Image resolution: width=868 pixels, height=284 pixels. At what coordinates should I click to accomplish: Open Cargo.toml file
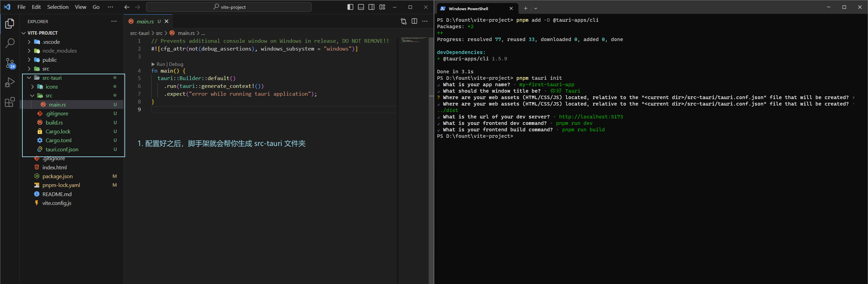point(72,140)
